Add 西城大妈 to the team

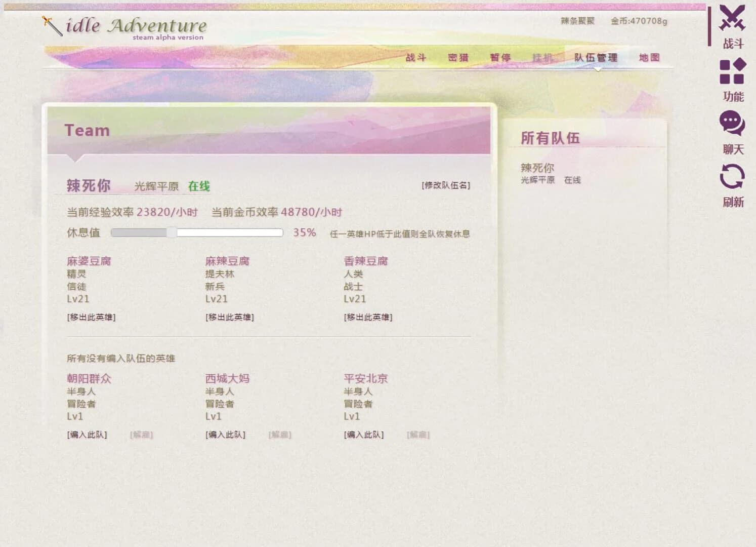coord(225,435)
